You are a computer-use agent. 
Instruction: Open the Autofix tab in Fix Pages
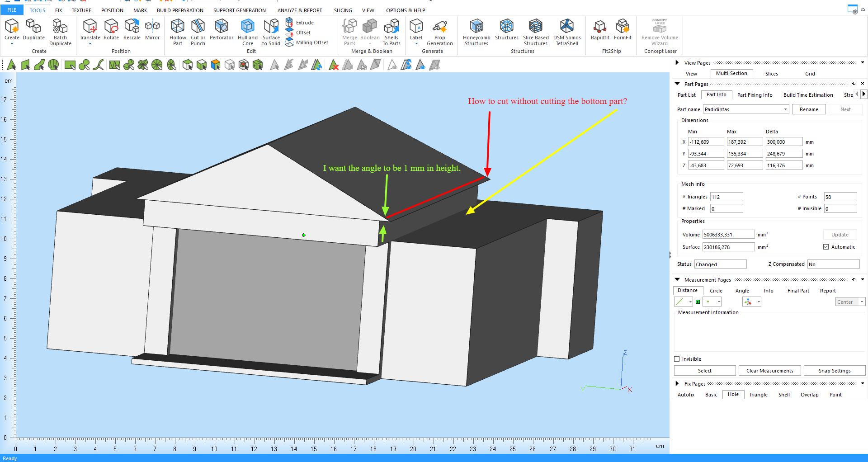(686, 395)
